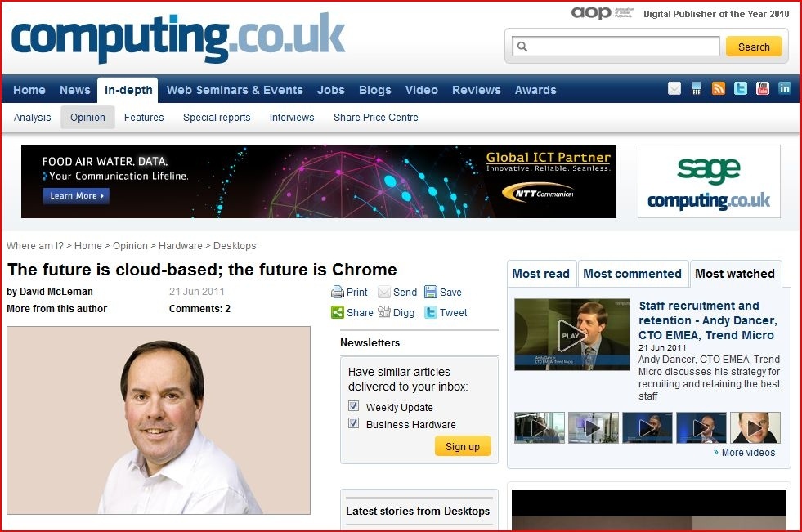This screenshot has width=802, height=532.
Task: Click the email envelope icon in navigation bar
Action: (x=674, y=89)
